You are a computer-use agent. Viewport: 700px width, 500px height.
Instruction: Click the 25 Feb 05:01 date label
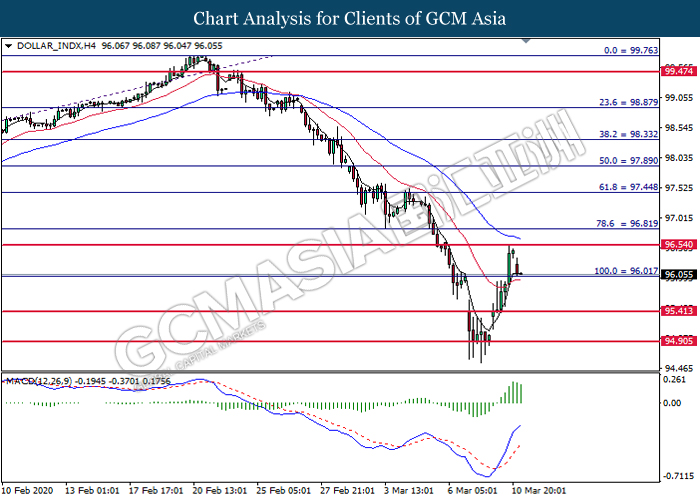283,490
